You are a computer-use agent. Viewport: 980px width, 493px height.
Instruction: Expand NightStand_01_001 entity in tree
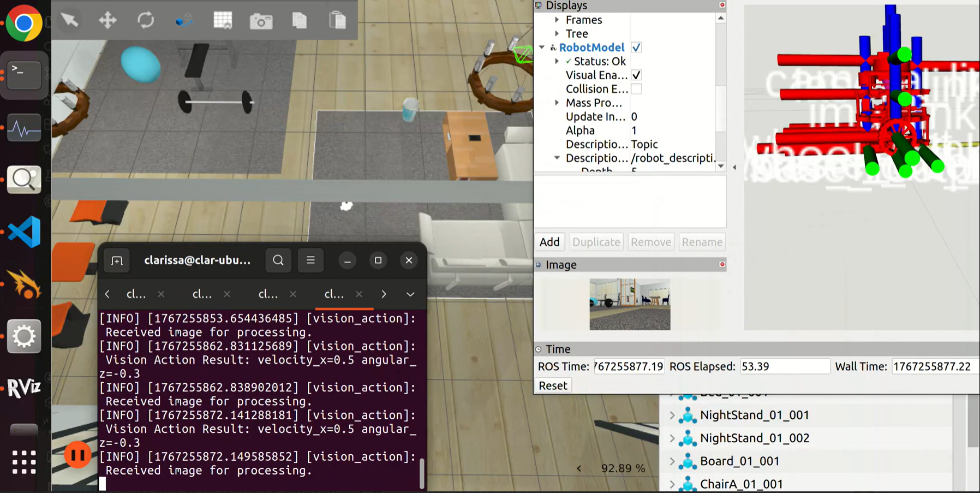(x=672, y=415)
